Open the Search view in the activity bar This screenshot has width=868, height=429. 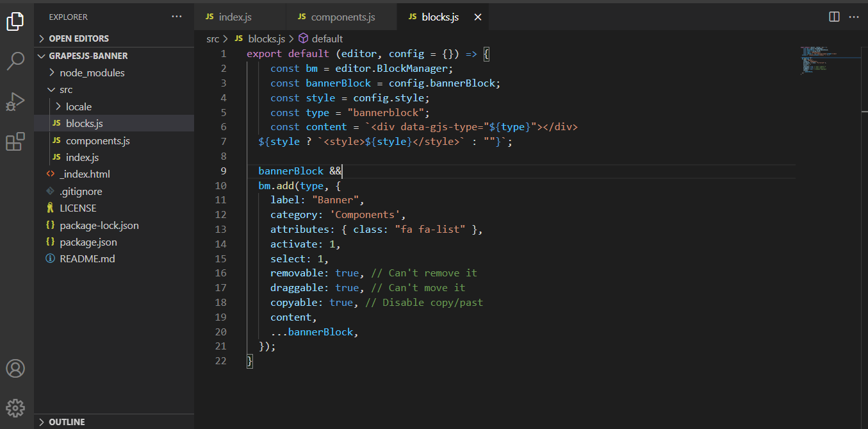pyautogui.click(x=15, y=62)
